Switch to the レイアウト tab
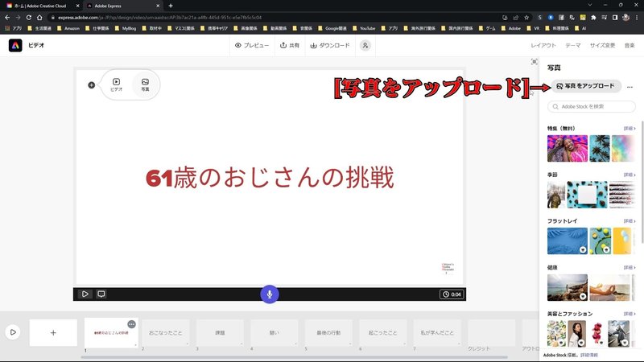This screenshot has width=644, height=362. tap(543, 45)
